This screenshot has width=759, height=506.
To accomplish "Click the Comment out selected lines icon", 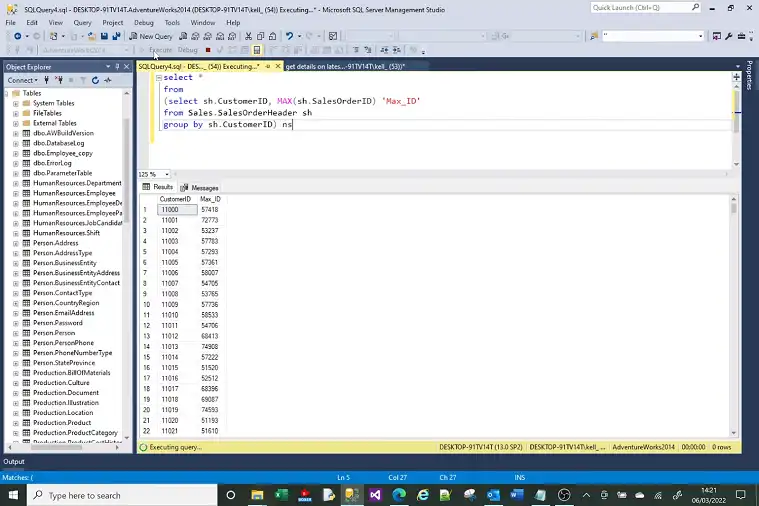I will (x=356, y=50).
